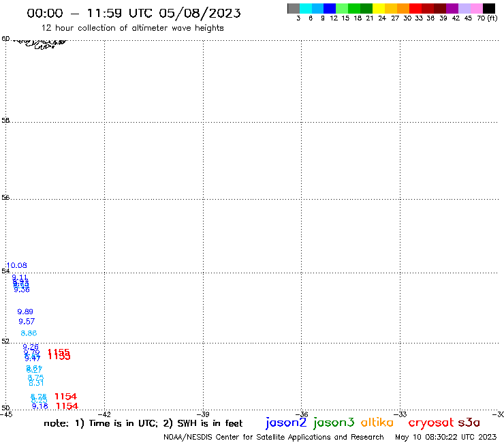This screenshot has height=443, width=504.
Task: Click the '70 (ft)' label in the color scale
Action: point(487,18)
